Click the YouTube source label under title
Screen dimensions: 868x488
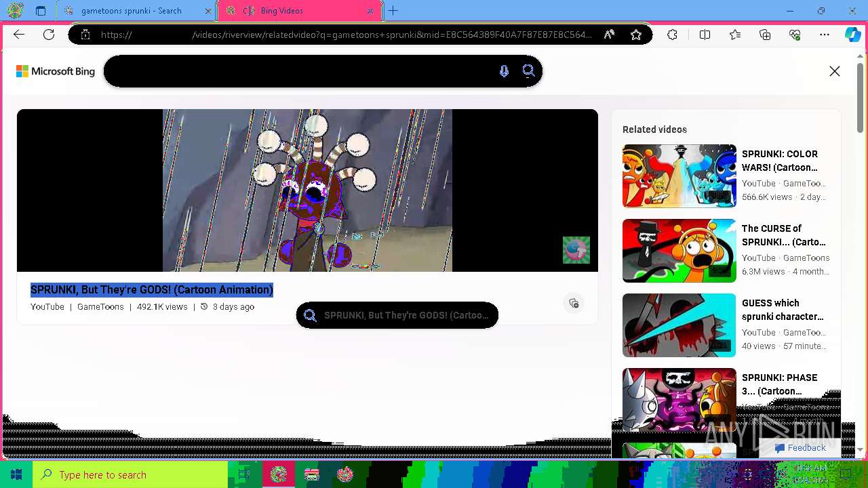point(47,307)
